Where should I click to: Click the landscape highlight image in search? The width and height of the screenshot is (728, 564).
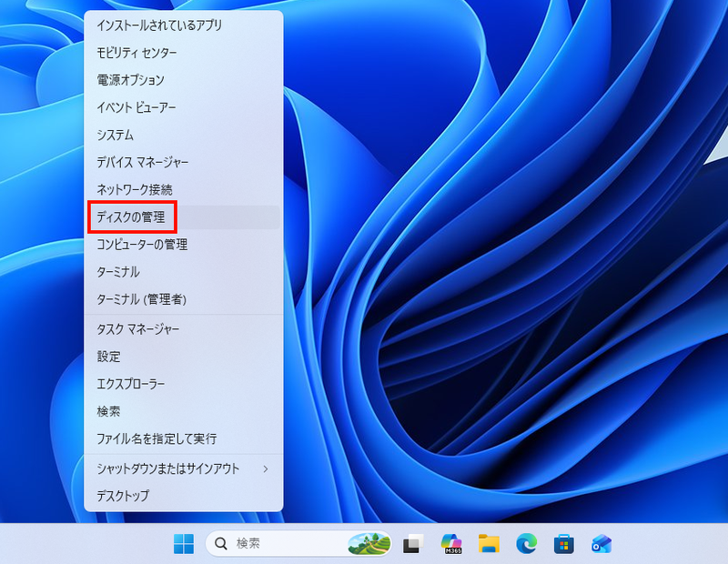tap(369, 543)
